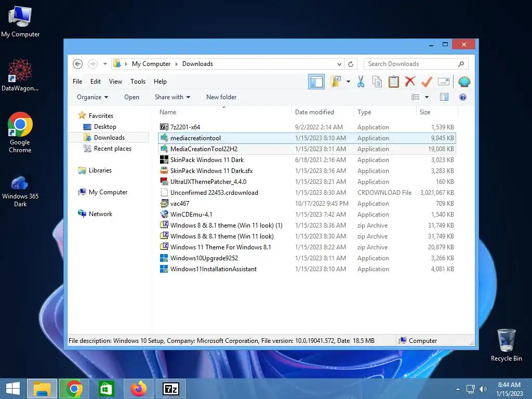Open the Windows Start button
Viewport: 532px width, 399px height.
point(13,389)
